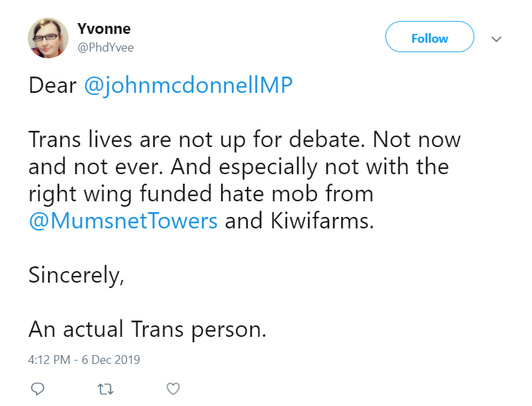The height and width of the screenshot is (406, 532).
Task: Open the @MumsnetTowers mention link
Action: (123, 221)
